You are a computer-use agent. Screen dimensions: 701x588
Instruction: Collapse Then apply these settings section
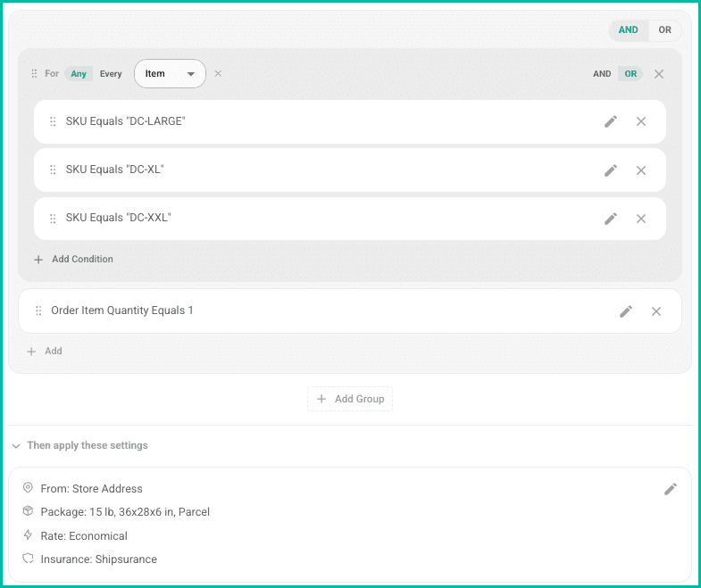(16, 446)
